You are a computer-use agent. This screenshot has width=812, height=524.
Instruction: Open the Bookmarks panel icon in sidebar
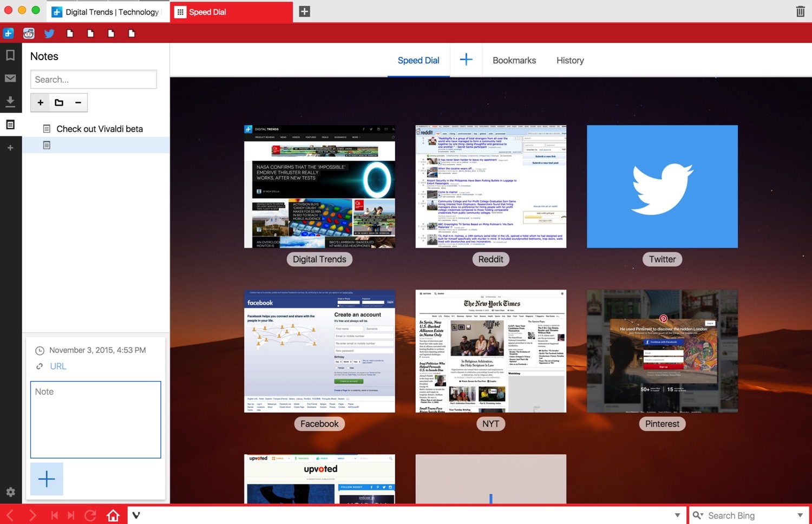pyautogui.click(x=10, y=55)
